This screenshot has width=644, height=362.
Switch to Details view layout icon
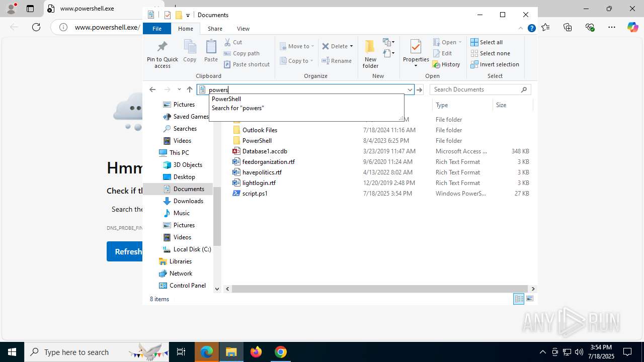519,299
